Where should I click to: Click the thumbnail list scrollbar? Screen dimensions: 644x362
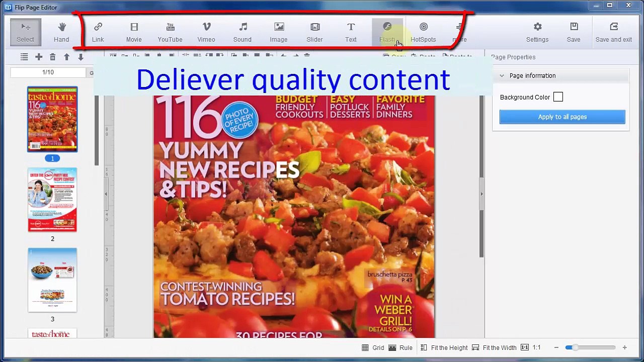tap(97, 131)
